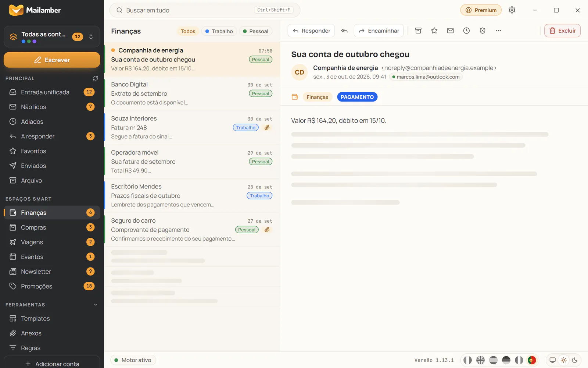This screenshot has width=588, height=368.
Task: Open the Newsletter smart space
Action: coord(52,272)
